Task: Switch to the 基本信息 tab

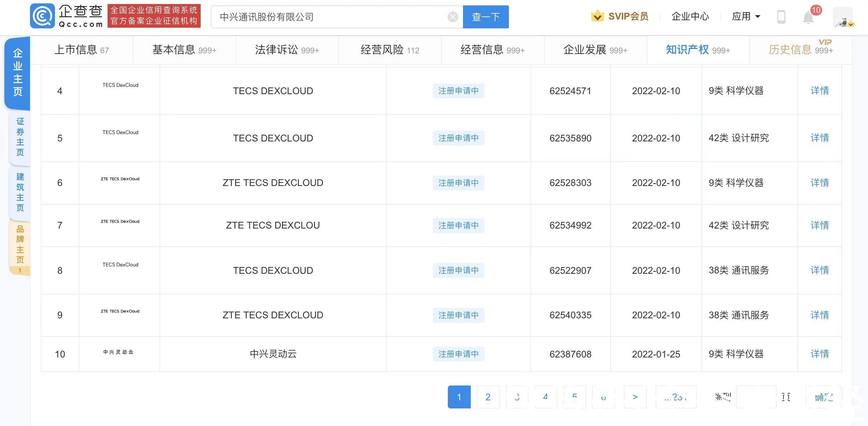Action: (184, 50)
